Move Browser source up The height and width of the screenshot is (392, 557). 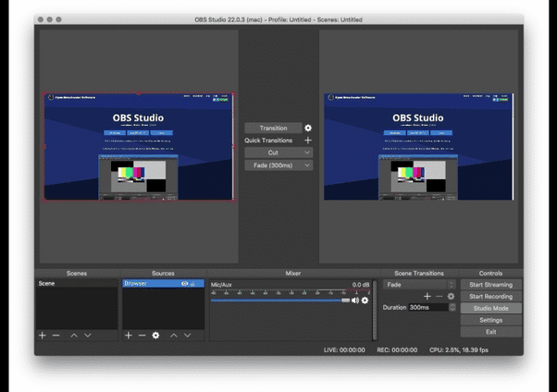tap(174, 336)
